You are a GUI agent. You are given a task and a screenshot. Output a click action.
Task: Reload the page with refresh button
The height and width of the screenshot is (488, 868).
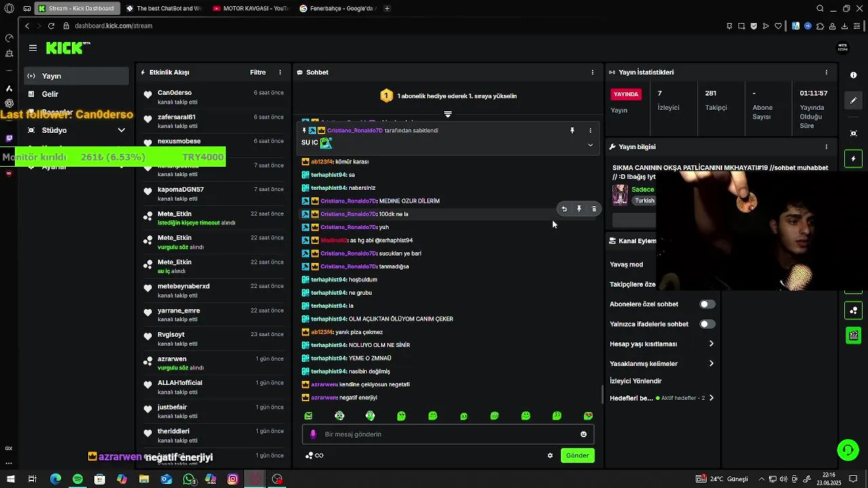coord(51,26)
